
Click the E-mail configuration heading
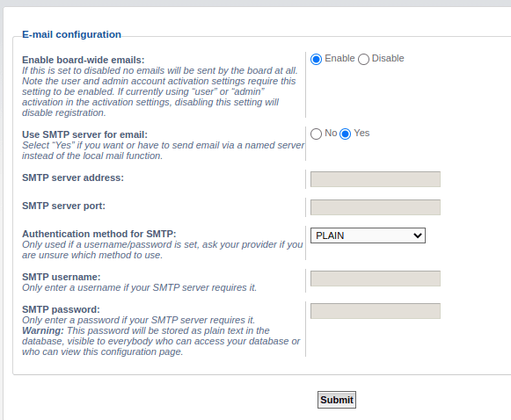click(x=71, y=34)
